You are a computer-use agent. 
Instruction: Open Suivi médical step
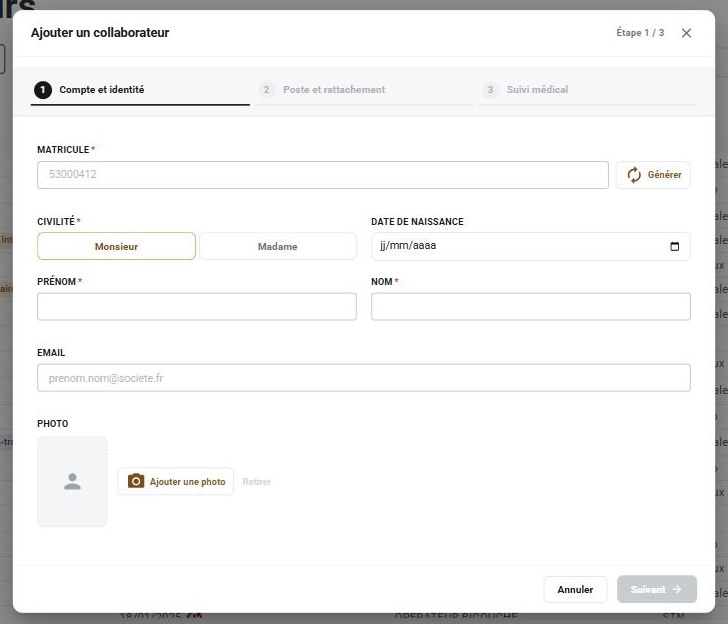click(588, 90)
